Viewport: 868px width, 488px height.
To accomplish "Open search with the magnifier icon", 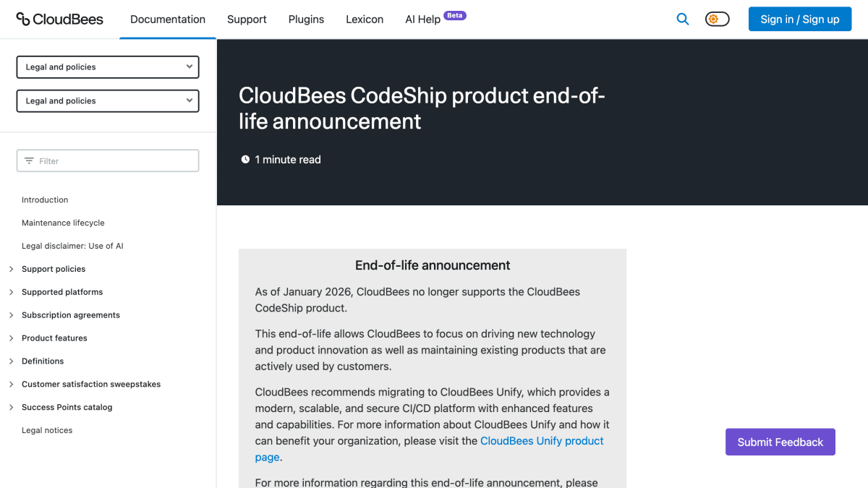I will tap(683, 20).
